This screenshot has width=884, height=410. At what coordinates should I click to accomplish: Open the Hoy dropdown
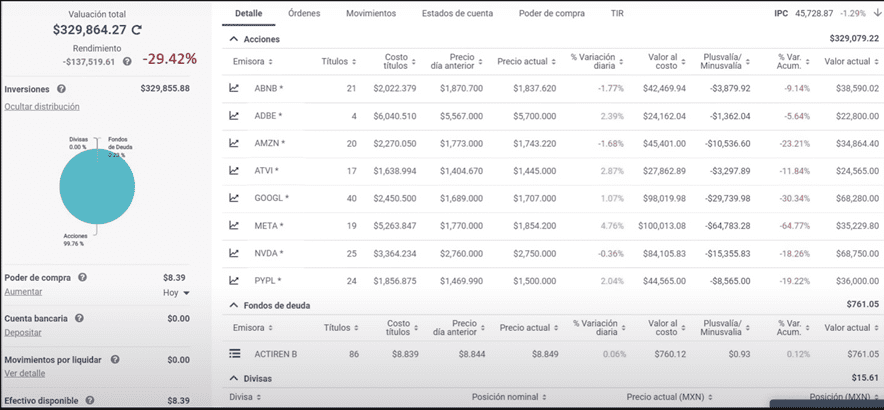click(176, 293)
